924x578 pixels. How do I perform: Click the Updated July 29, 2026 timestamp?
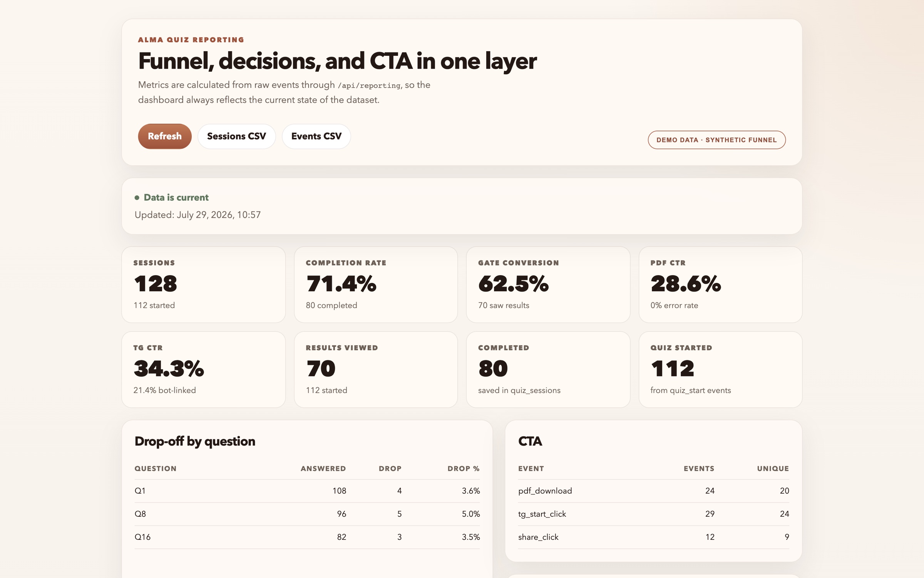pyautogui.click(x=198, y=215)
